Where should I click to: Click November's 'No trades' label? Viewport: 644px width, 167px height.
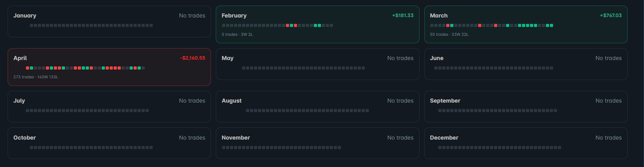(x=400, y=138)
